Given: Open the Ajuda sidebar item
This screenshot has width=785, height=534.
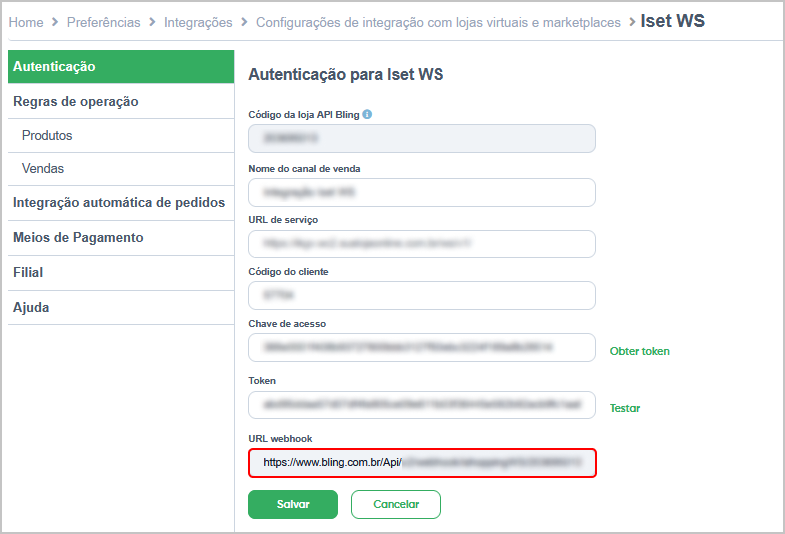Looking at the screenshot, I should point(121,307).
